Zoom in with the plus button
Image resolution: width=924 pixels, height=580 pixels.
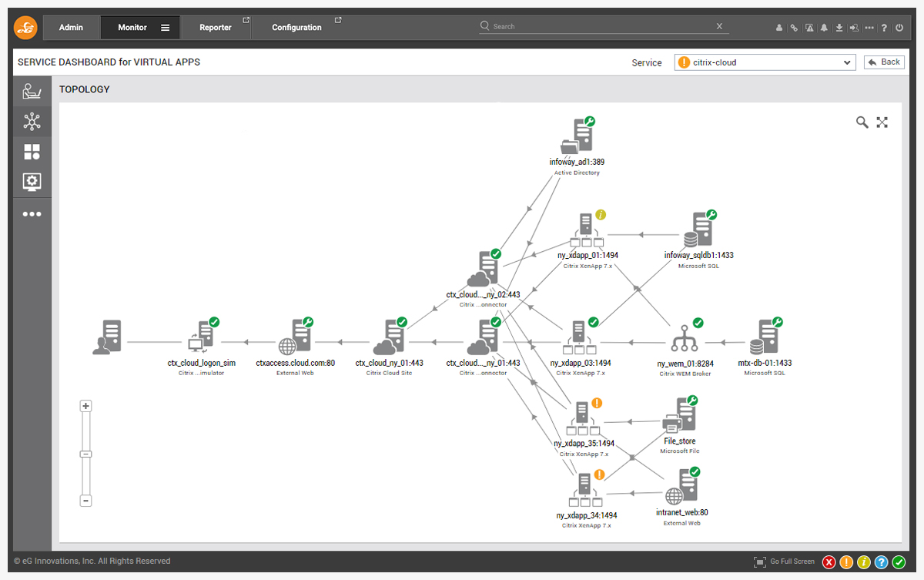(86, 406)
